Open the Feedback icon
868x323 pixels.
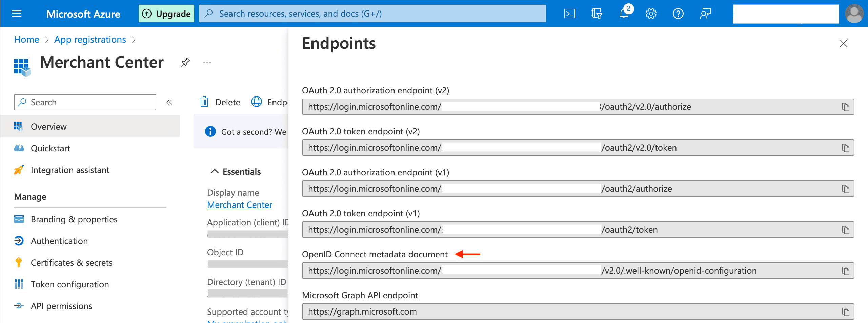705,14
